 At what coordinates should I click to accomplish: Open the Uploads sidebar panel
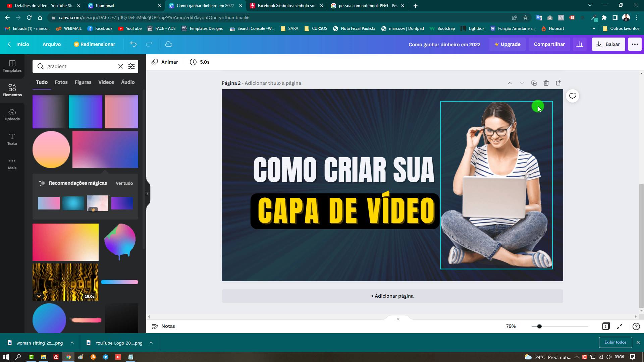click(12, 115)
